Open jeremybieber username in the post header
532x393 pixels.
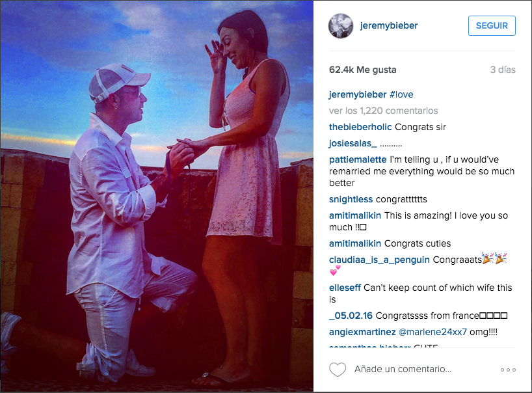click(x=389, y=25)
